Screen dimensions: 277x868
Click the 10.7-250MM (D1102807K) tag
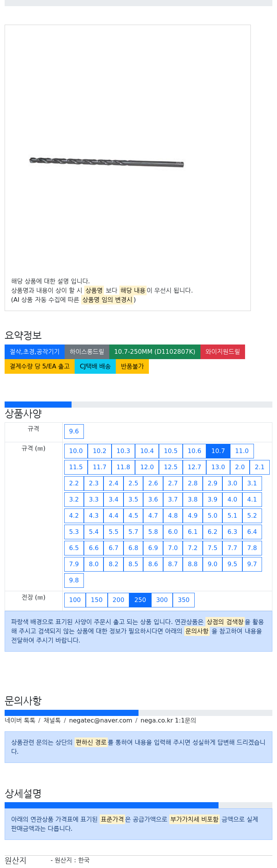[155, 351]
